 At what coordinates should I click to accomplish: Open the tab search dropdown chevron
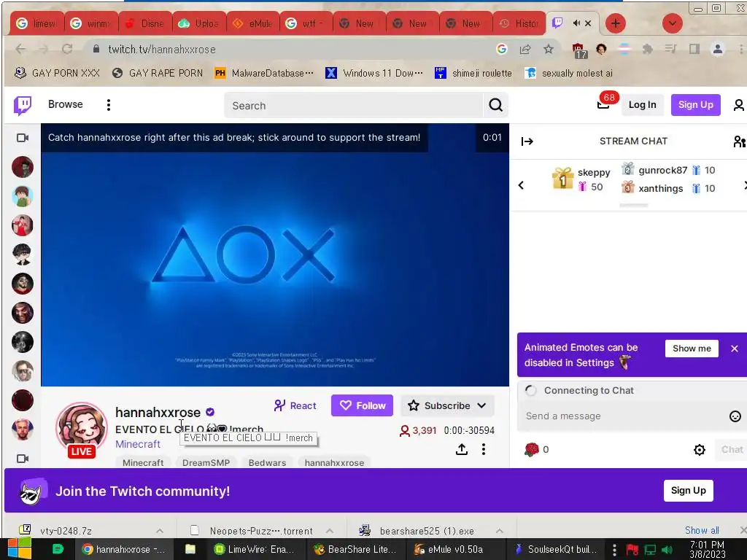pos(672,23)
